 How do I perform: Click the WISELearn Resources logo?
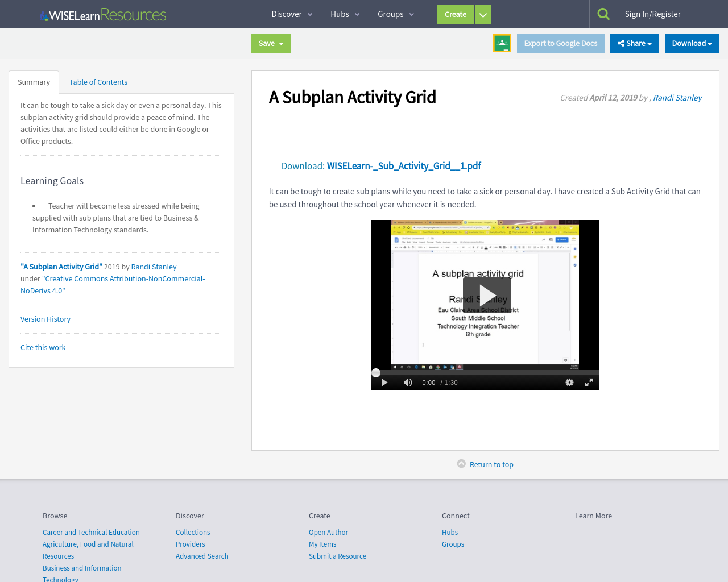click(x=102, y=14)
